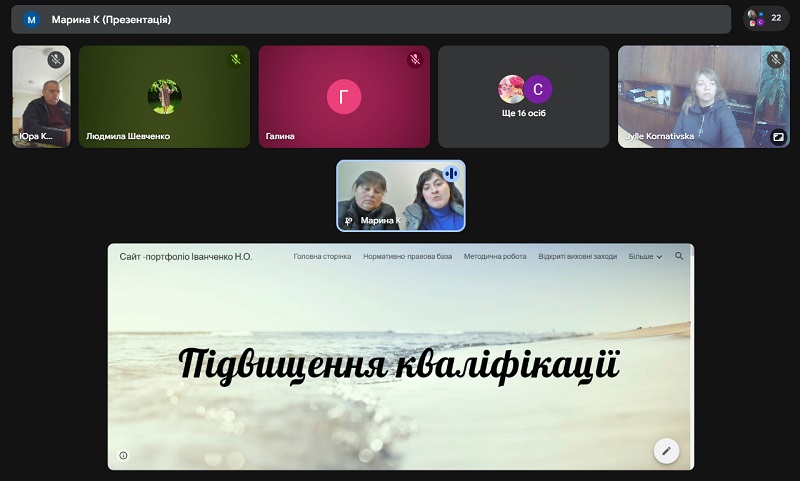Click the info icon at banner bottom-left
The image size is (800, 481).
point(123,455)
